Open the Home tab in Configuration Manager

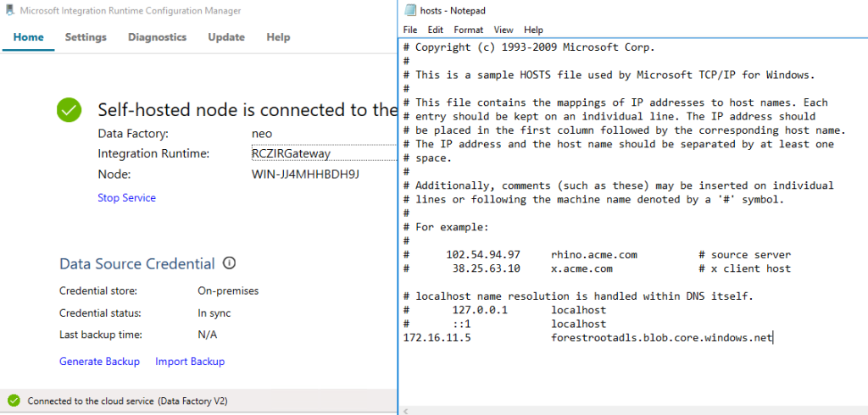pyautogui.click(x=28, y=37)
